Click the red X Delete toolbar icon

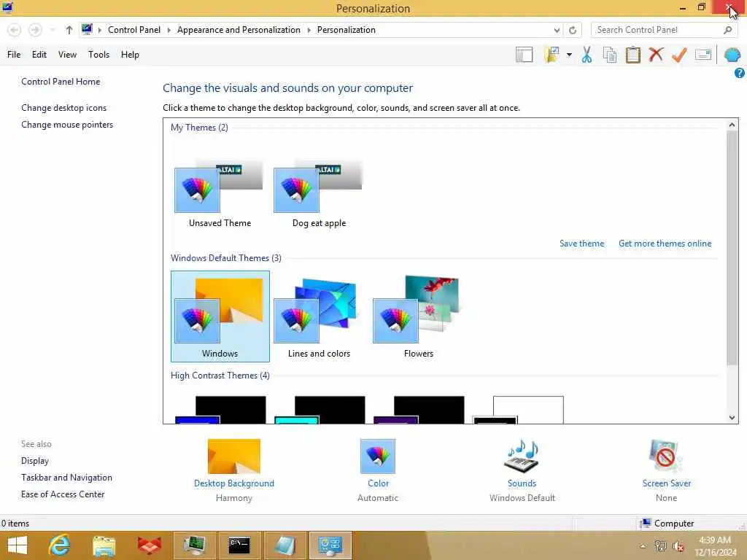click(656, 55)
